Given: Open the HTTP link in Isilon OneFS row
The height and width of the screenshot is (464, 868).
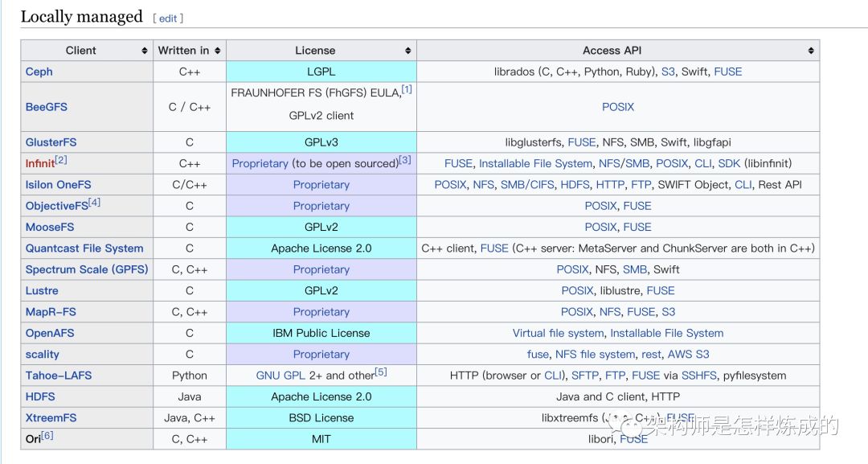Looking at the screenshot, I should coord(611,184).
